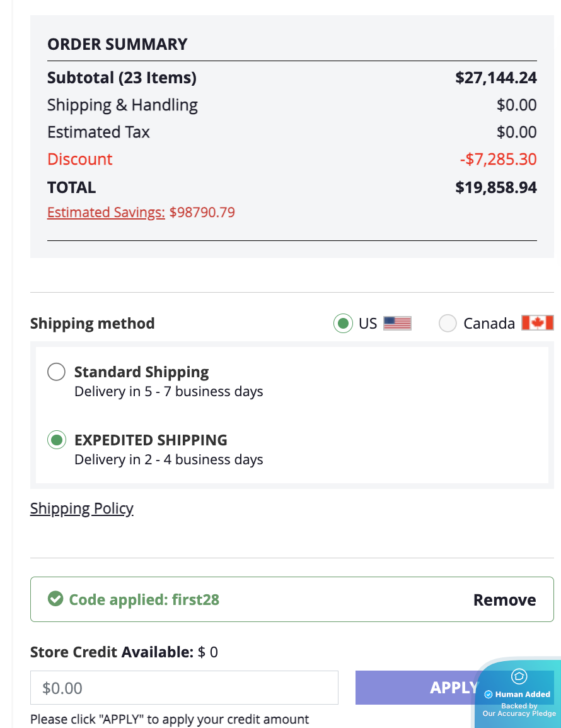Image resolution: width=561 pixels, height=728 pixels.
Task: Click Our Accuracy Pledge text
Action: click(518, 713)
